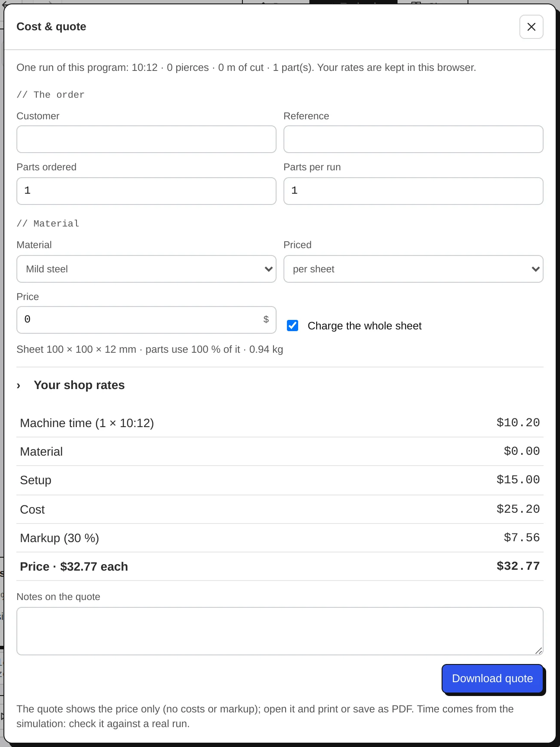Click the Machine time (1 × 10:12) label
Viewport: 560px width, 747px height.
tap(87, 423)
